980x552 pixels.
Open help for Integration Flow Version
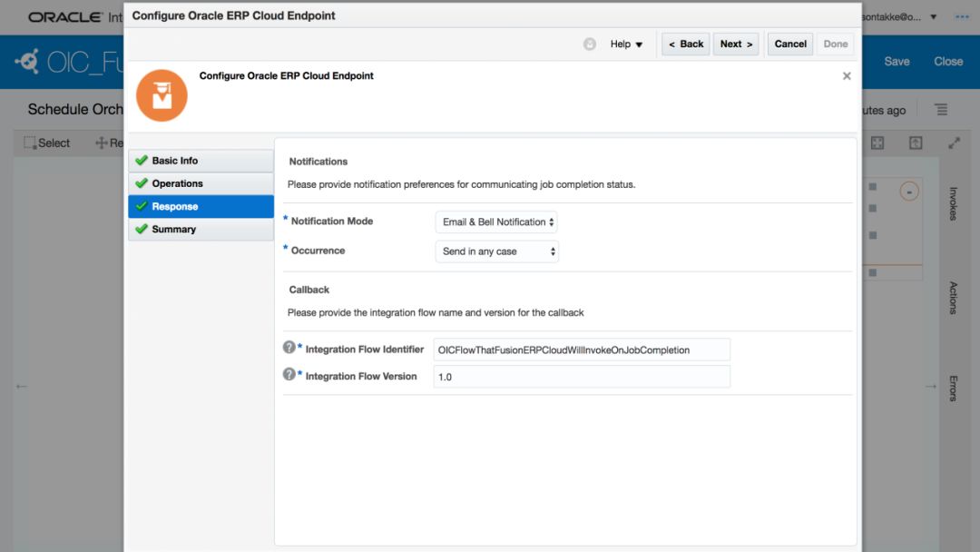tap(289, 374)
